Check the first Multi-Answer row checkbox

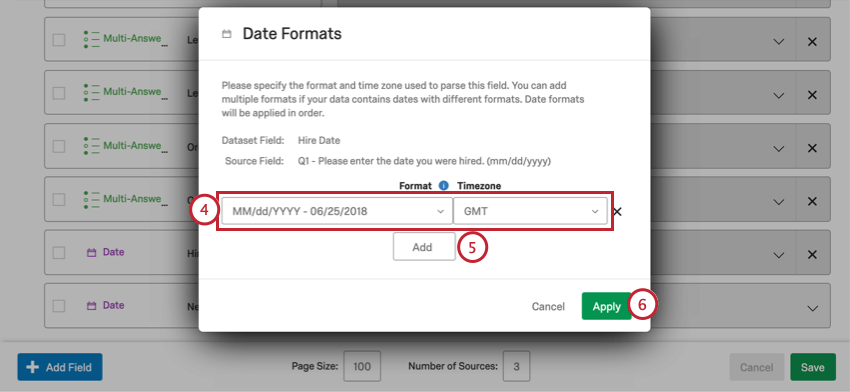(x=59, y=40)
